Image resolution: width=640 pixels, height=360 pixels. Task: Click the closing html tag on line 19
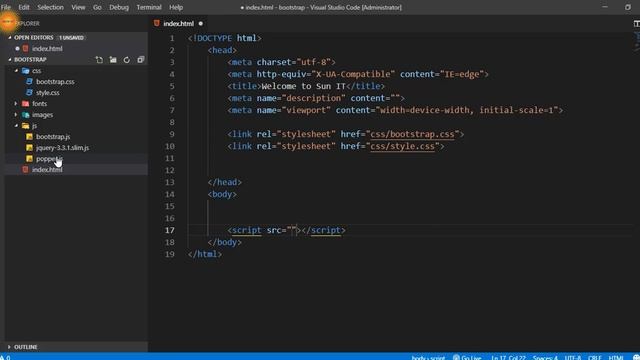click(205, 254)
